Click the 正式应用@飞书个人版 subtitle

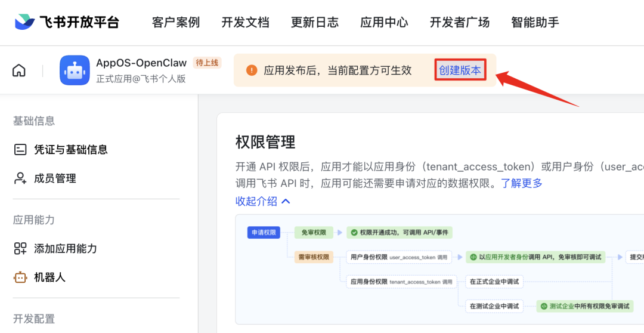141,79
